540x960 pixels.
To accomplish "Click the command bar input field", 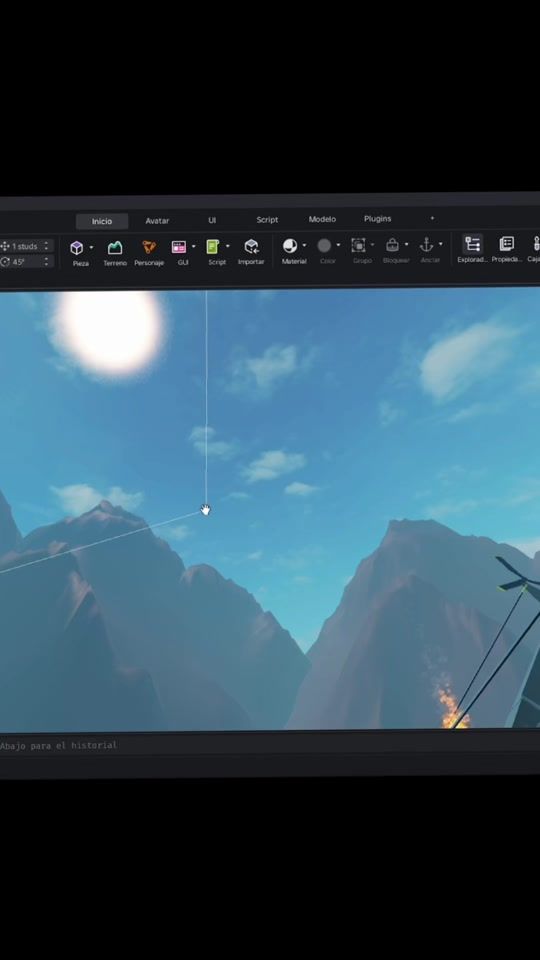I will pyautogui.click(x=269, y=745).
